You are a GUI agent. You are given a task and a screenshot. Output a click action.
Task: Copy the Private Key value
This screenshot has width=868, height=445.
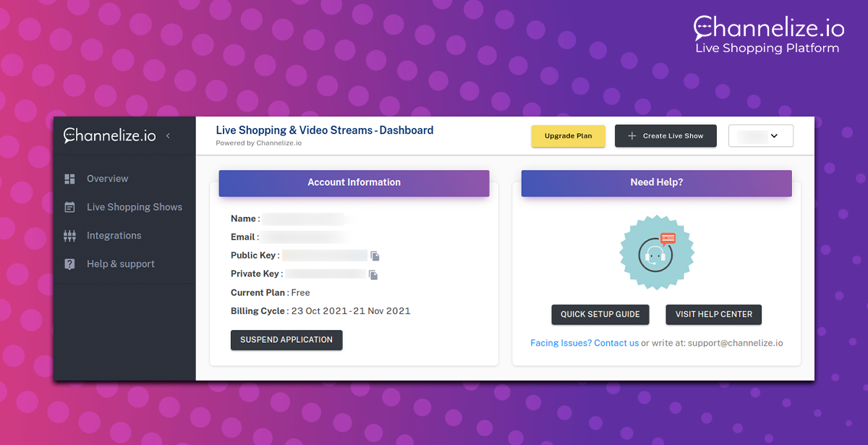[373, 275]
